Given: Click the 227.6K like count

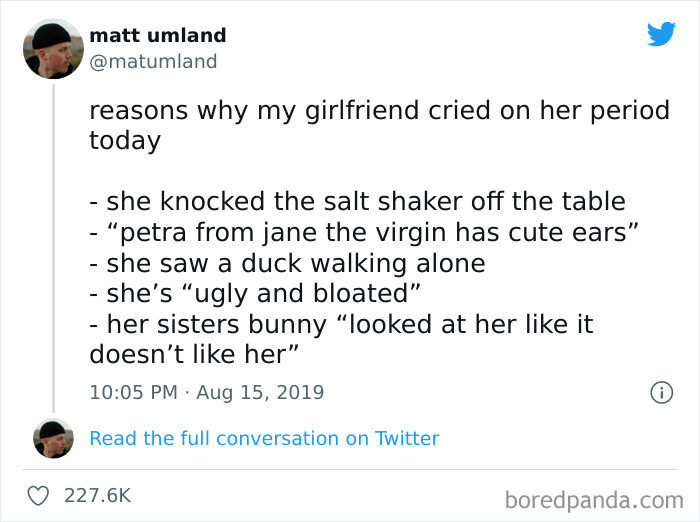Looking at the screenshot, I should click(x=97, y=496).
